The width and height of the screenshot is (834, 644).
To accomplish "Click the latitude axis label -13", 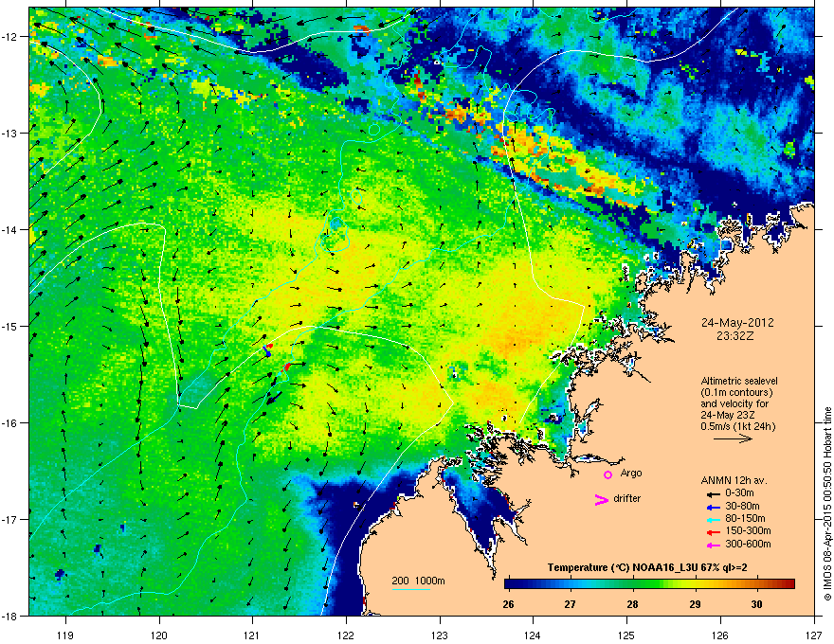I will [x=9, y=133].
